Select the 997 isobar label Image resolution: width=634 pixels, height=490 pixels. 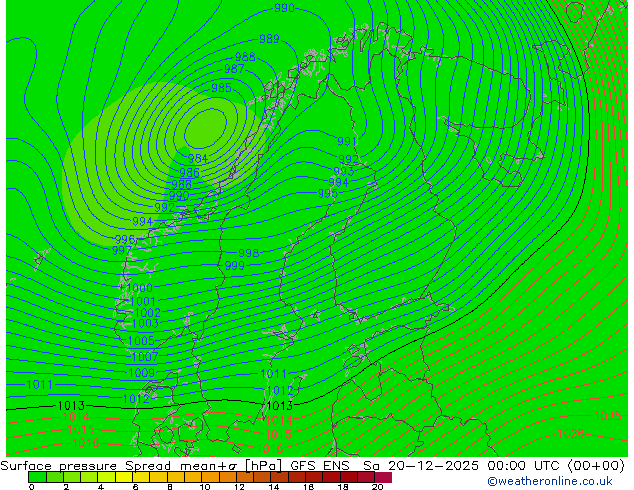[x=122, y=251]
